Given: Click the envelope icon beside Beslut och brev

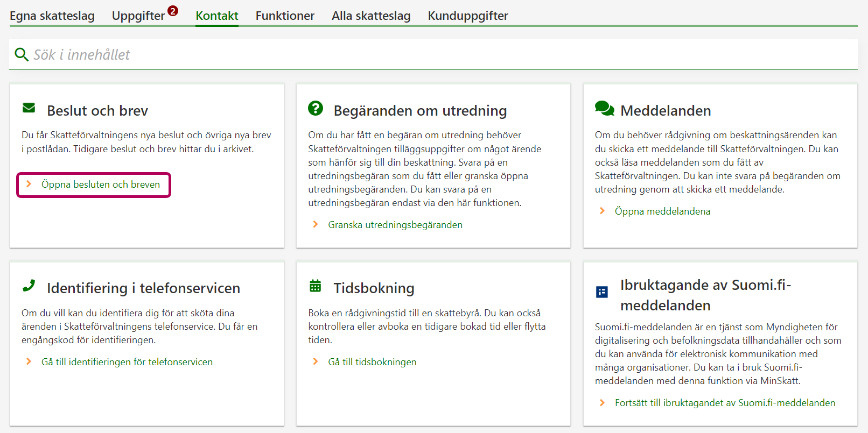Looking at the screenshot, I should point(29,108).
